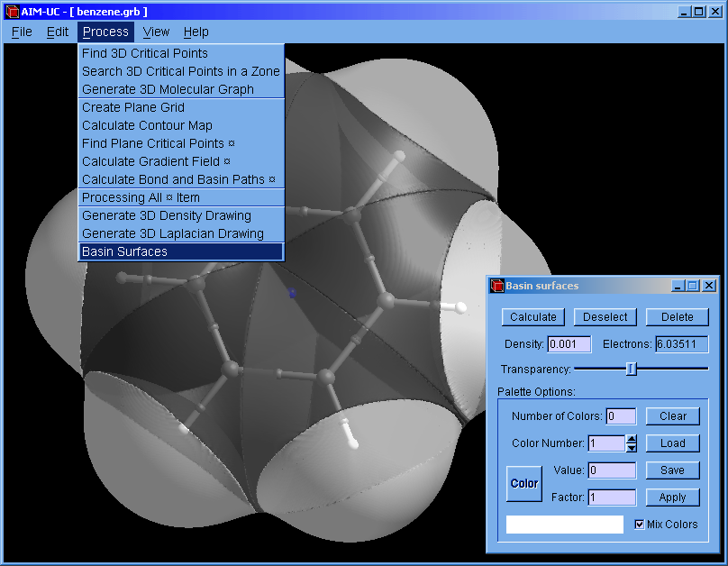Image resolution: width=728 pixels, height=566 pixels.
Task: Open the View menu
Action: tap(156, 32)
